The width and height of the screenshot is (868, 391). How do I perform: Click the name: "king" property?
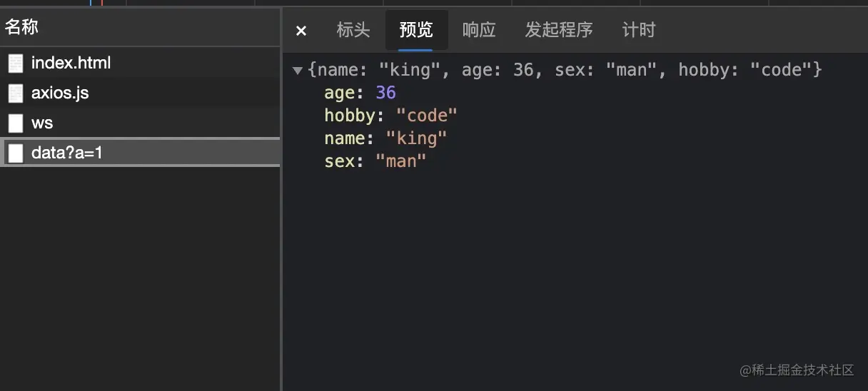[x=385, y=138]
